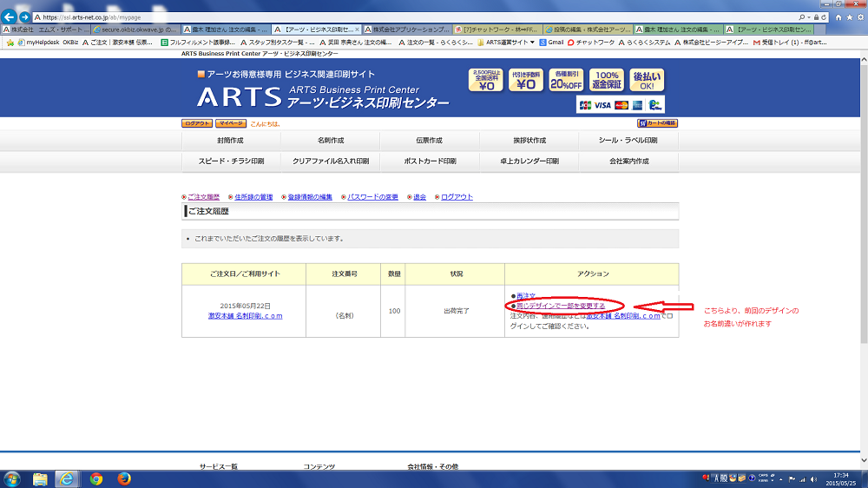Switch to the [7]チャットワーク tab
Viewport: 868px width, 488px height.
[x=497, y=30]
